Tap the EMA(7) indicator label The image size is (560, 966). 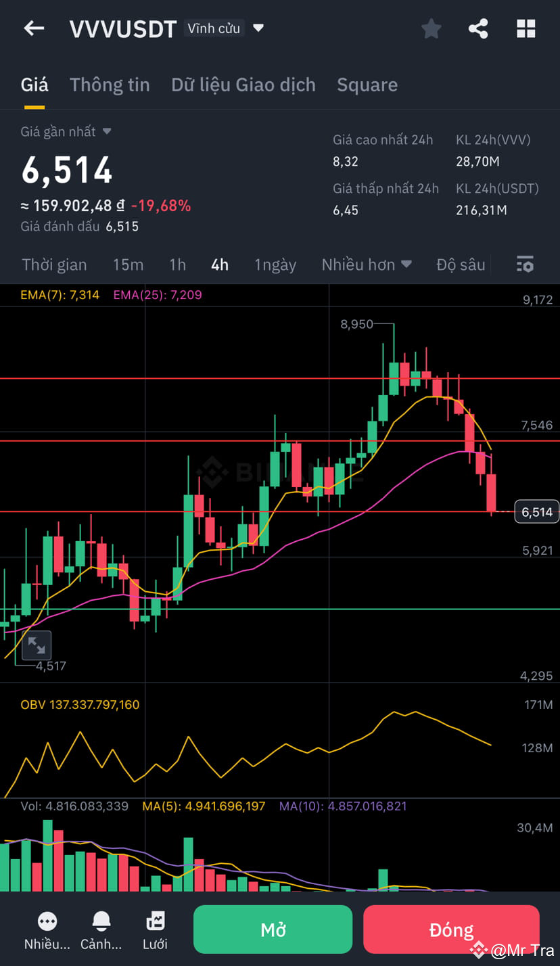pos(59,295)
